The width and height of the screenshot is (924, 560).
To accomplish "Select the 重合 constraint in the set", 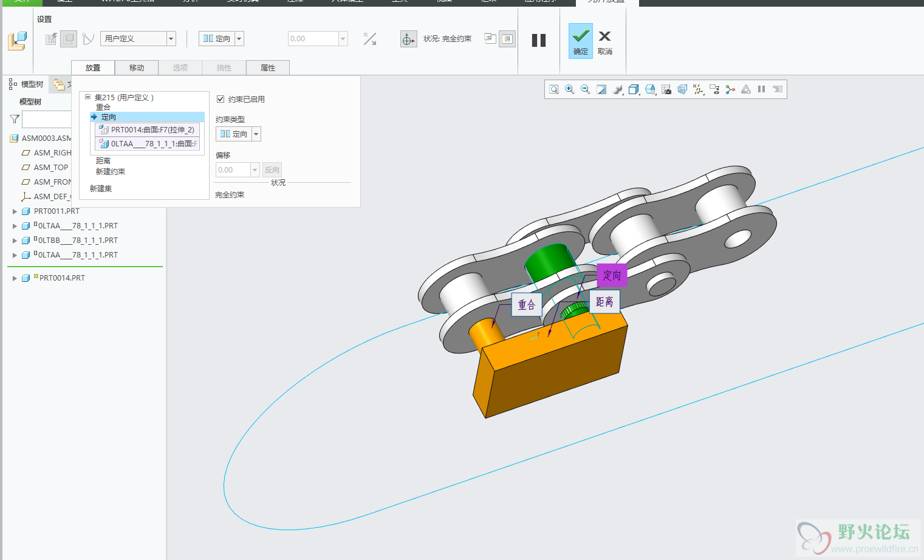I will point(103,108).
